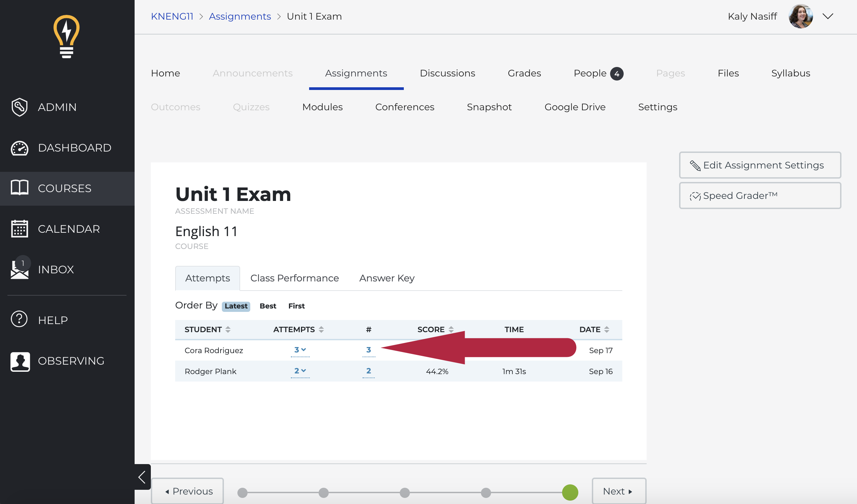The height and width of the screenshot is (504, 857).
Task: Click the Speed Grader check icon
Action: coord(695,196)
